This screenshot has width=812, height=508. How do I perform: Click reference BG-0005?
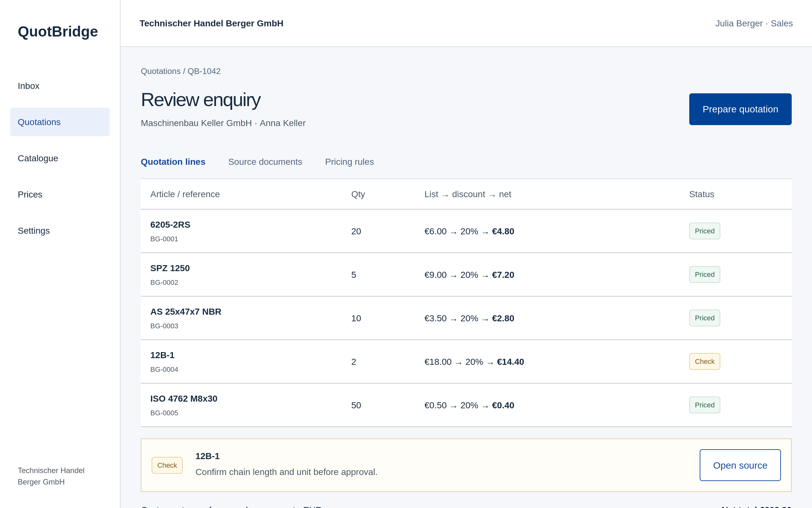164,413
